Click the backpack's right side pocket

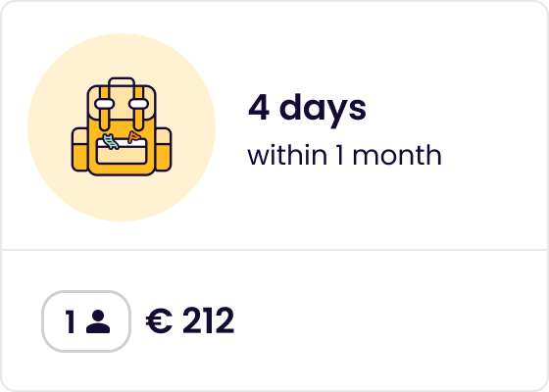[163, 150]
